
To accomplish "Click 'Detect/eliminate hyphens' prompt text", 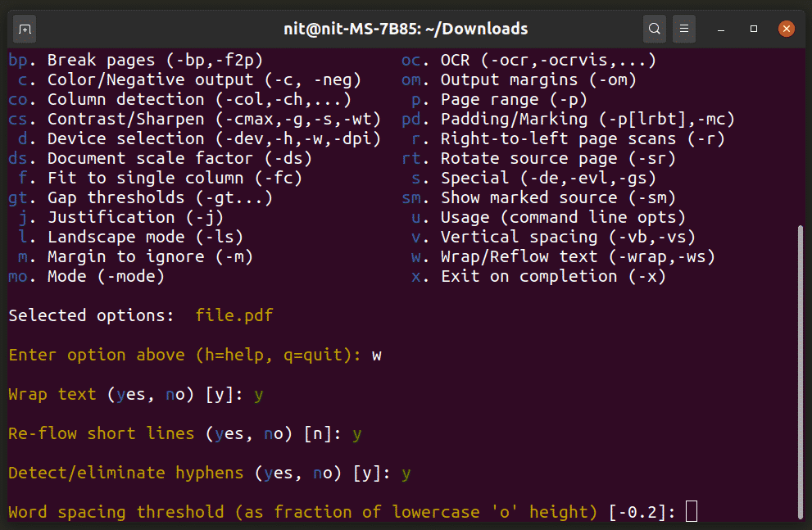I will coord(125,473).
